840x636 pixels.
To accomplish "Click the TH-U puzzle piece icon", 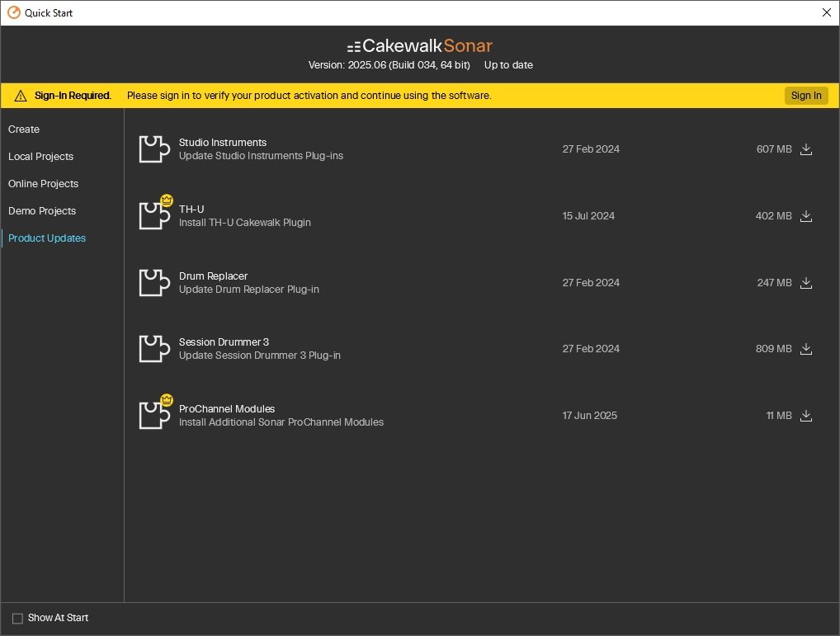I will coord(154,216).
